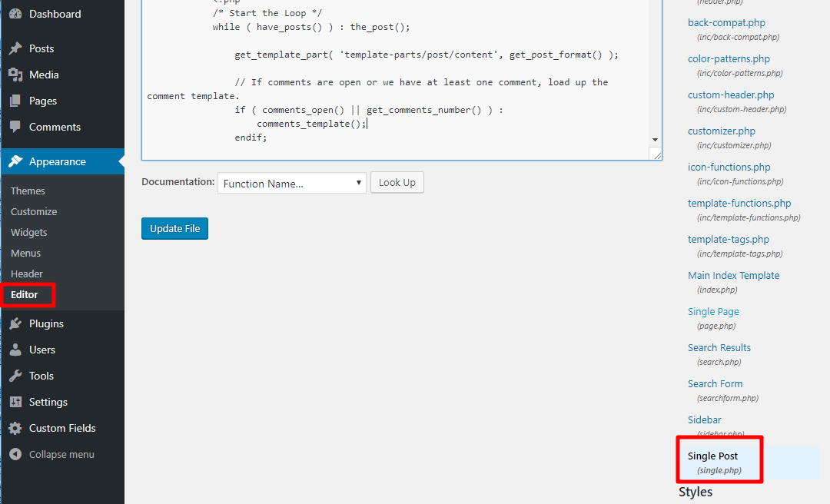Click the Dashboard gauge icon

click(15, 15)
